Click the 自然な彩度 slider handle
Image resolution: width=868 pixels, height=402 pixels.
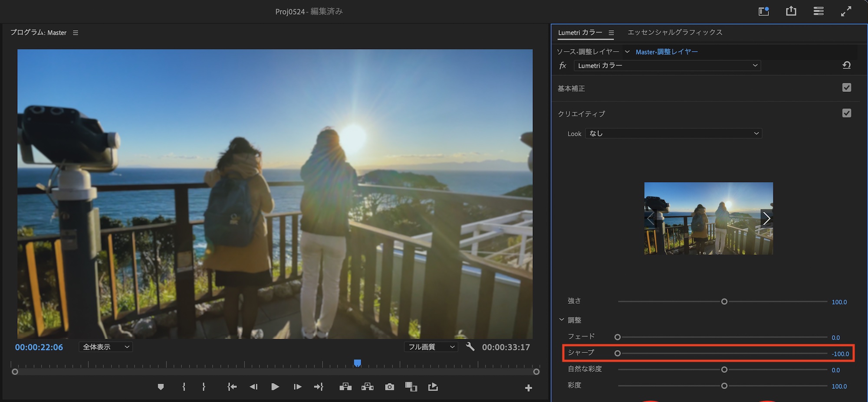(724, 369)
